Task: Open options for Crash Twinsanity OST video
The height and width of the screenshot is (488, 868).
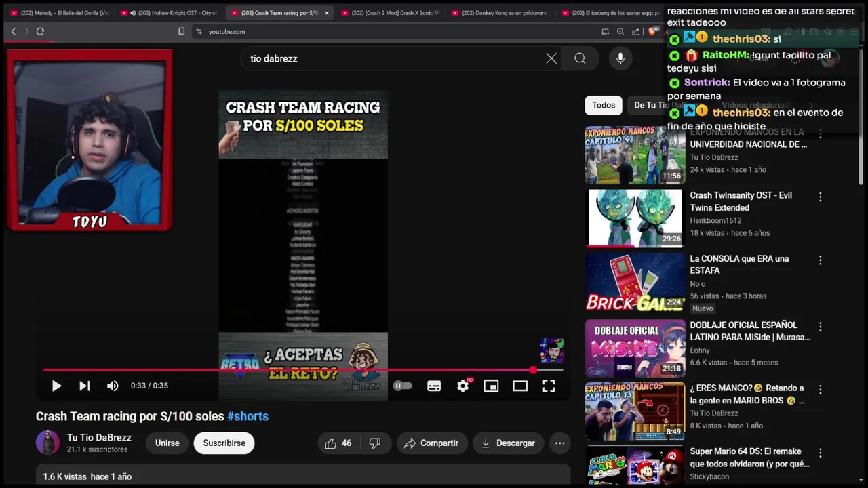Action: pos(820,197)
